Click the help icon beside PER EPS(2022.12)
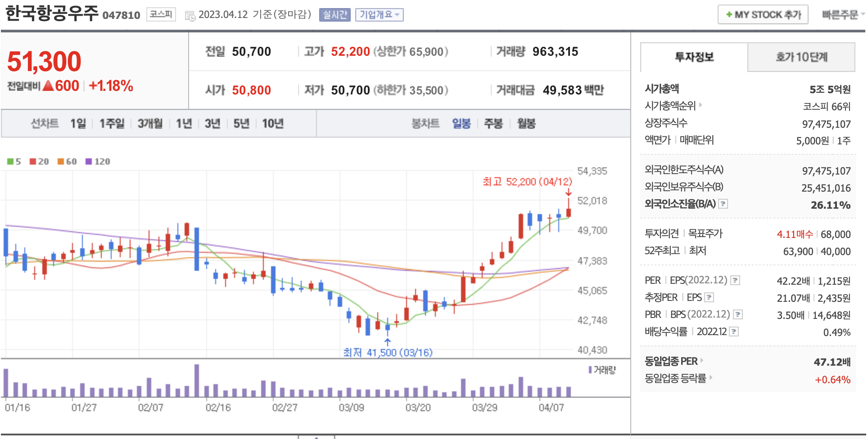 pos(735,281)
